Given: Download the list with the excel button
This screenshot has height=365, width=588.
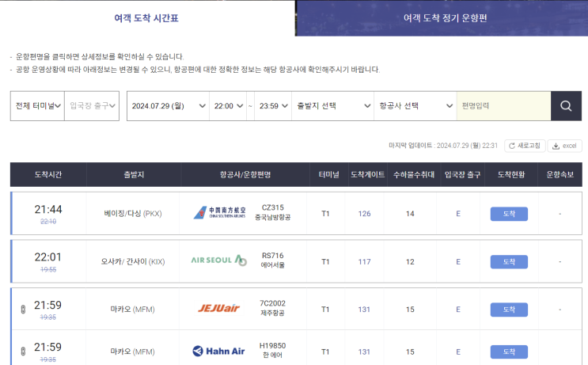Looking at the screenshot, I should [564, 146].
